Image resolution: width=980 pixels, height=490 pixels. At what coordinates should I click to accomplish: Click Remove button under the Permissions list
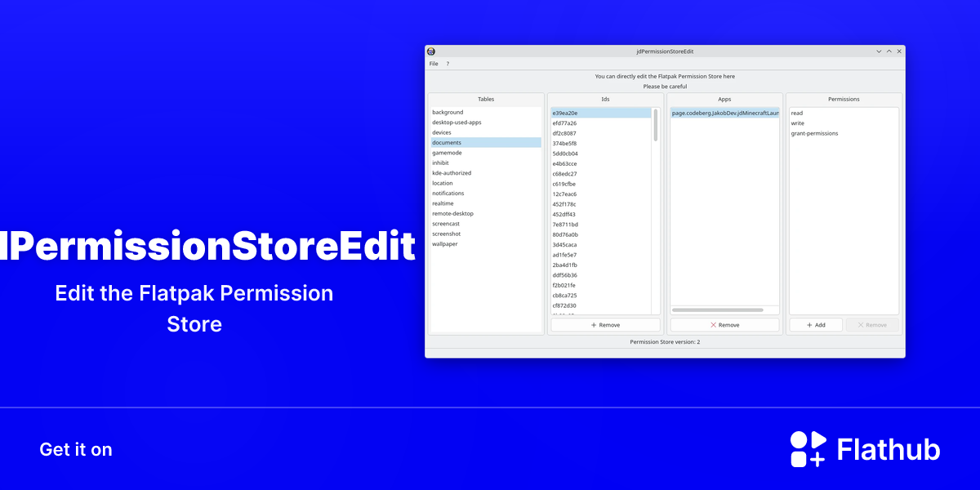(872, 325)
